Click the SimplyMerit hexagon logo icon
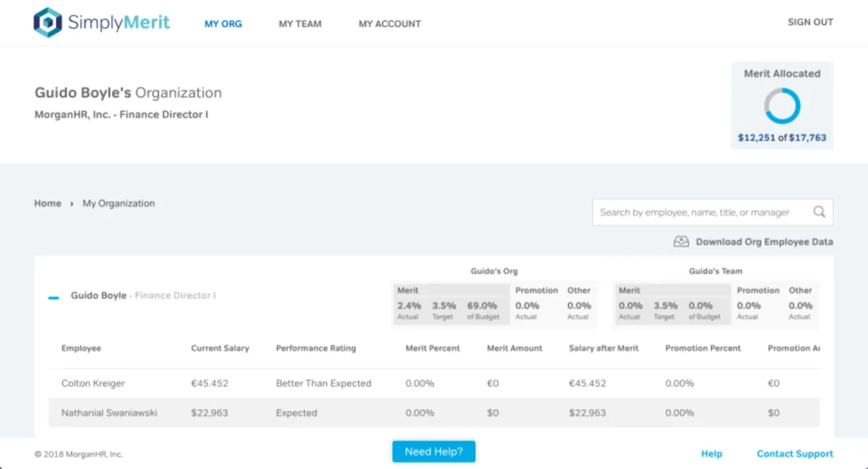868x469 pixels. click(48, 22)
